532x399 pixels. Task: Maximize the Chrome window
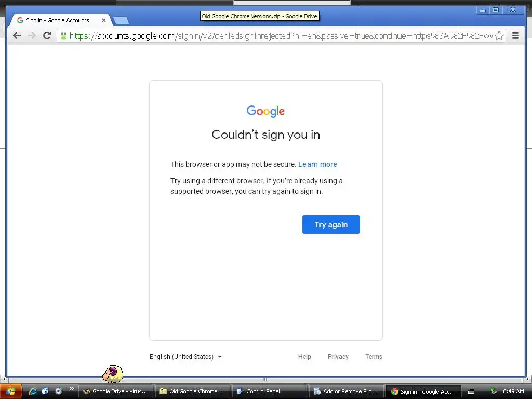pyautogui.click(x=496, y=10)
